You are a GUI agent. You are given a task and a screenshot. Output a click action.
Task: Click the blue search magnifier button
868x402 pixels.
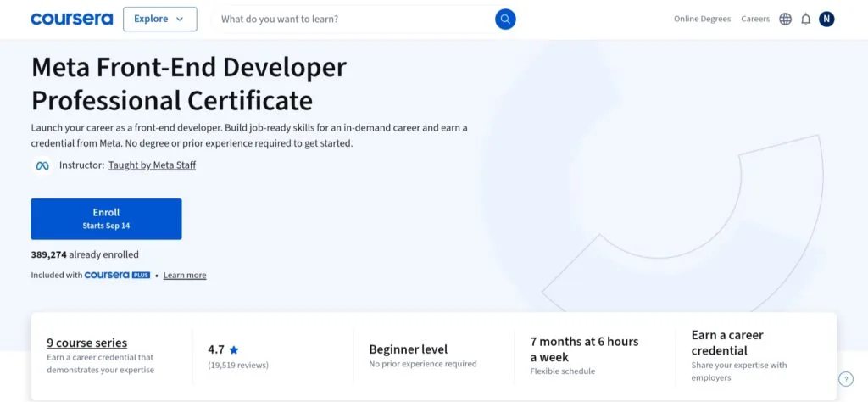pos(505,19)
